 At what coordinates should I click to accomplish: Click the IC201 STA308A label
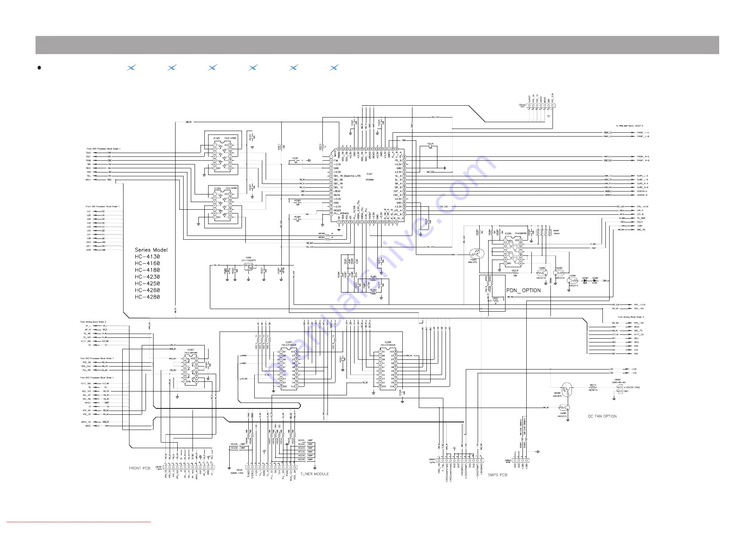click(370, 177)
